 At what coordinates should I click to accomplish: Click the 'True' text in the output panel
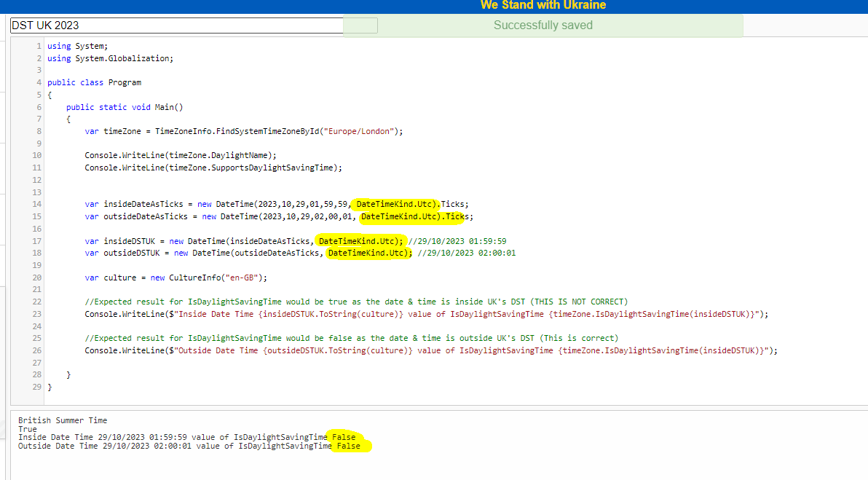(x=27, y=429)
